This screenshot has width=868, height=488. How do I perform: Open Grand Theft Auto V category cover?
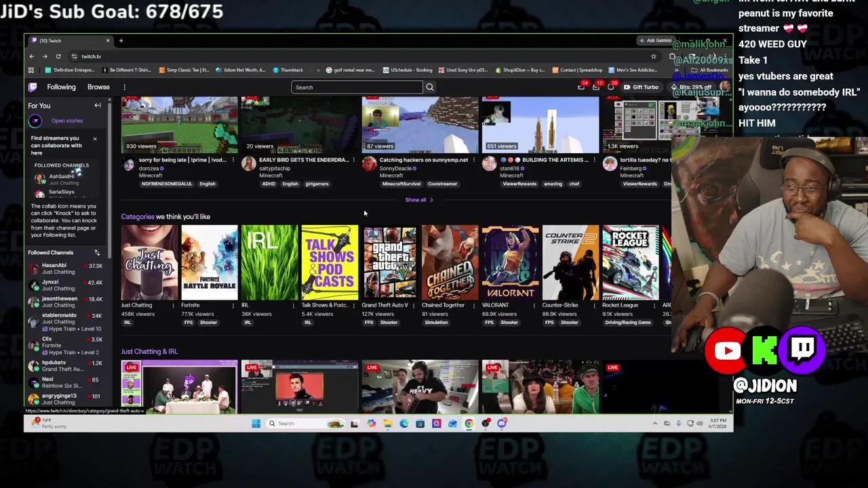(390, 262)
